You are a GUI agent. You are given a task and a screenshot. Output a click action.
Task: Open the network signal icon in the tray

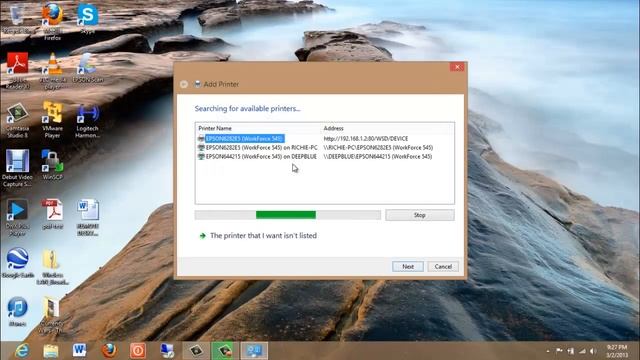[582, 351]
